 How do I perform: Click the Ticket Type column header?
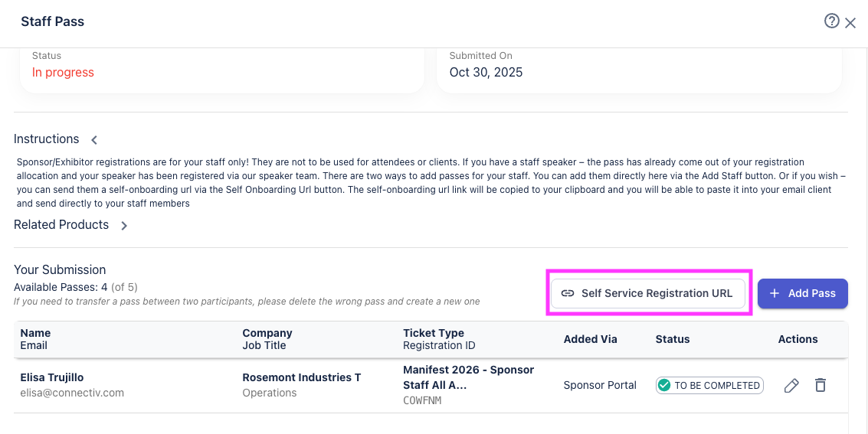point(434,333)
